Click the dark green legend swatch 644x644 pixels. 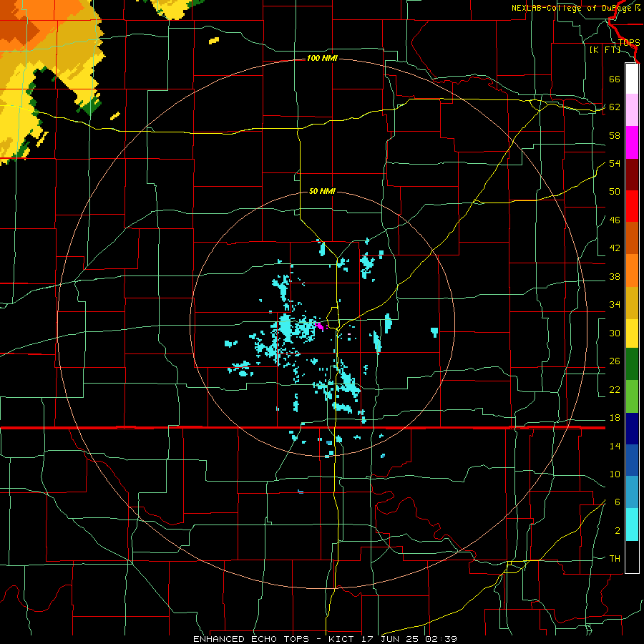632,365
